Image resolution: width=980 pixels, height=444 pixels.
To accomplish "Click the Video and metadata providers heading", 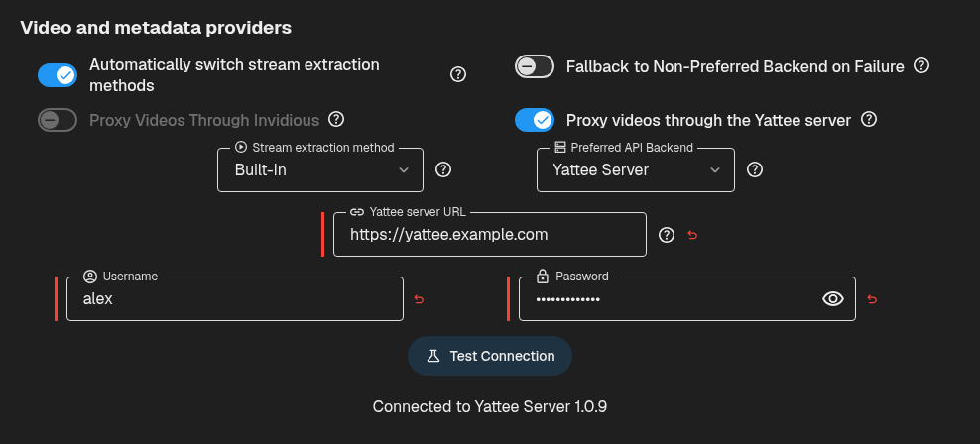I will tap(156, 28).
